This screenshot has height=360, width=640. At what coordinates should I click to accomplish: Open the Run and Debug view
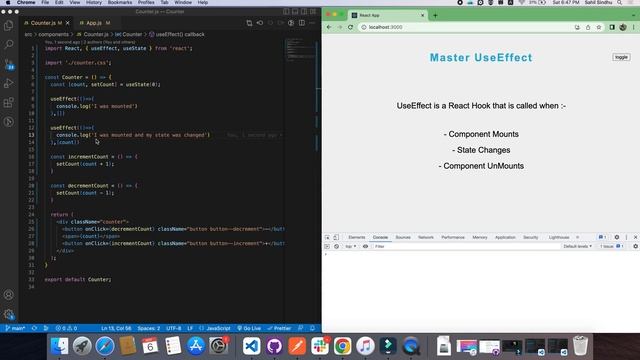[x=9, y=83]
